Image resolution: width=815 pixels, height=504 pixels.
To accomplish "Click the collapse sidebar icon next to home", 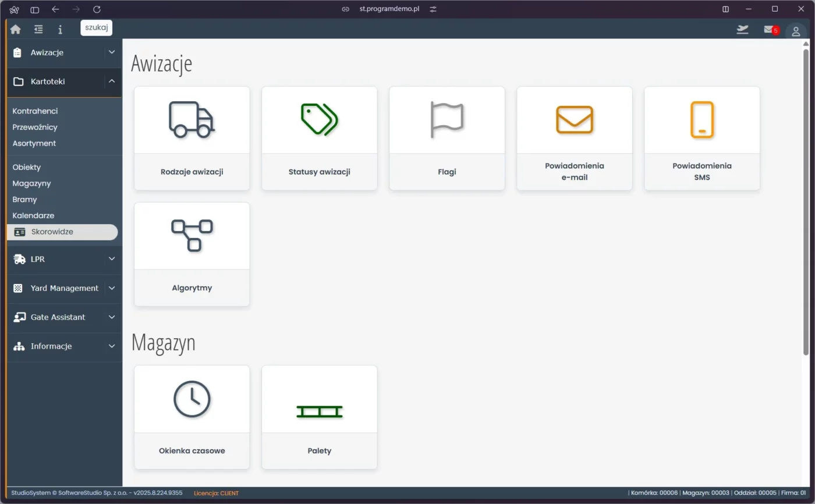I will click(38, 29).
